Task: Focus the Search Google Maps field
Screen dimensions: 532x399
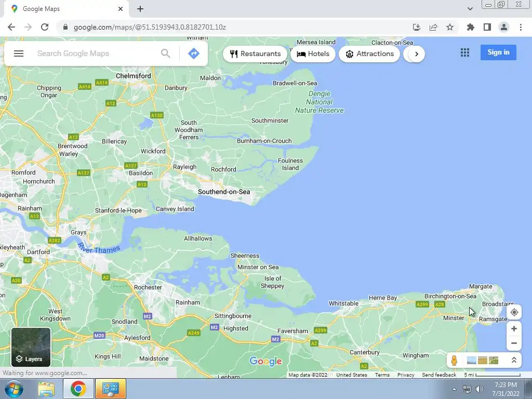Action: [95, 54]
